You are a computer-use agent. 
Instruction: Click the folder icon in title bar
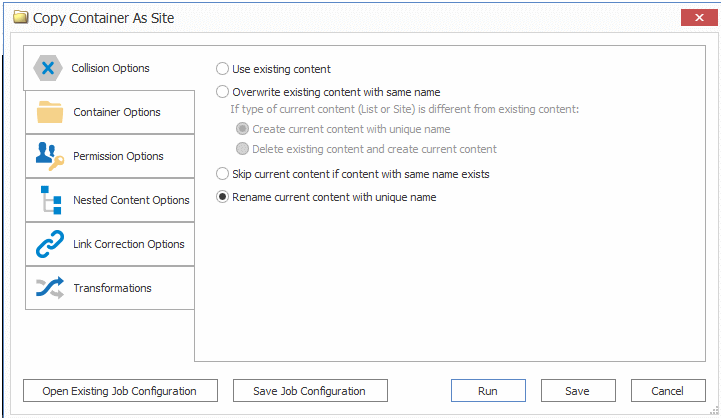tap(21, 17)
